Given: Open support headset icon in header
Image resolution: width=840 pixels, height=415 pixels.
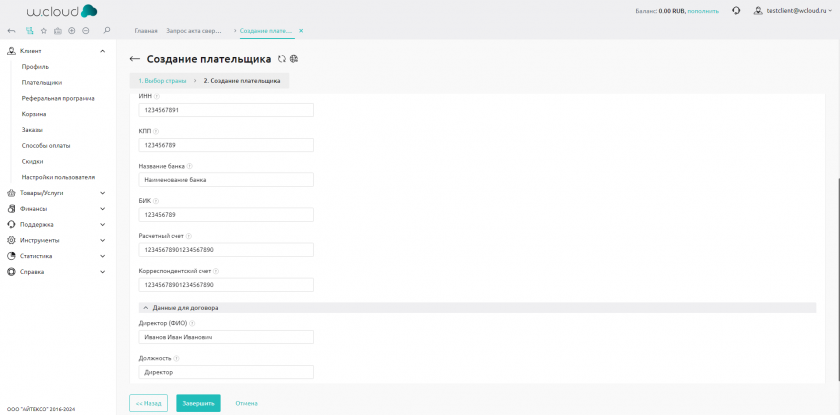Looking at the screenshot, I should 736,10.
